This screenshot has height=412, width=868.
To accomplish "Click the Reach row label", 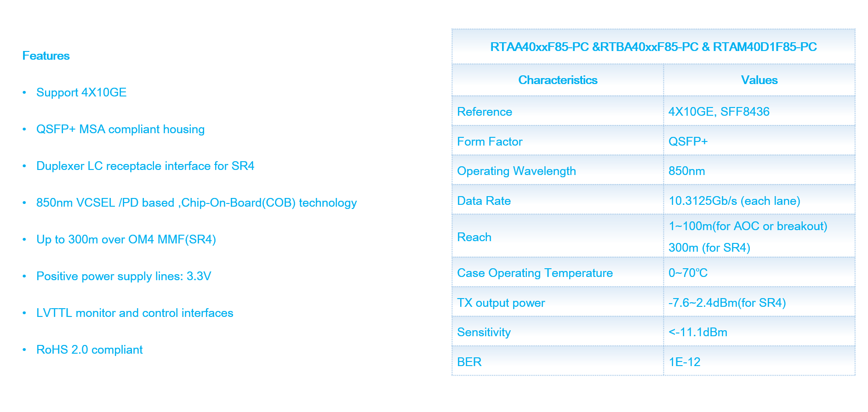I will (x=474, y=237).
